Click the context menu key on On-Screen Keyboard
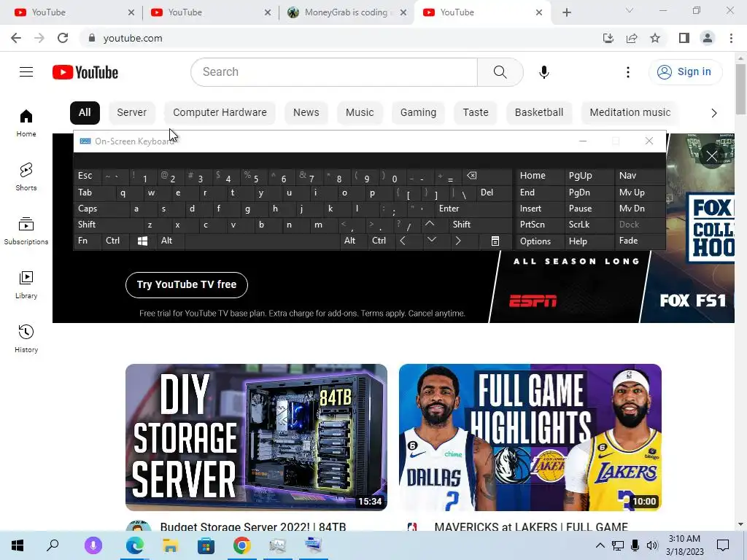Screen dimensions: 747x560 click(495, 241)
